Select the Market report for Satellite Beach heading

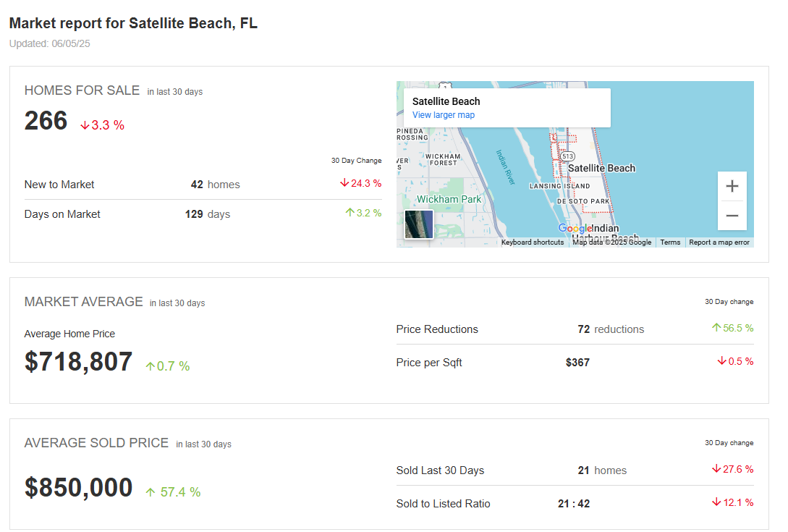pos(133,23)
